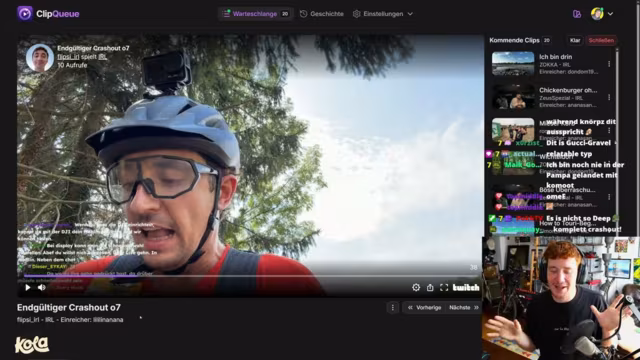Screen dimensions: 640x360
Task: Select the 'Chickenburger oh...' clip thumbnail
Action: [x=513, y=97]
